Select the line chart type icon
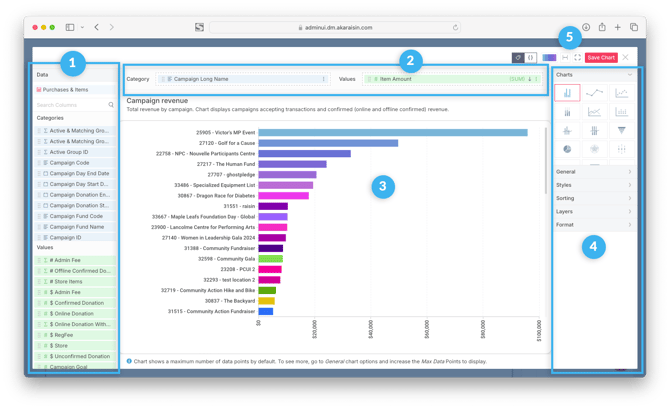670x409 pixels. [x=594, y=93]
